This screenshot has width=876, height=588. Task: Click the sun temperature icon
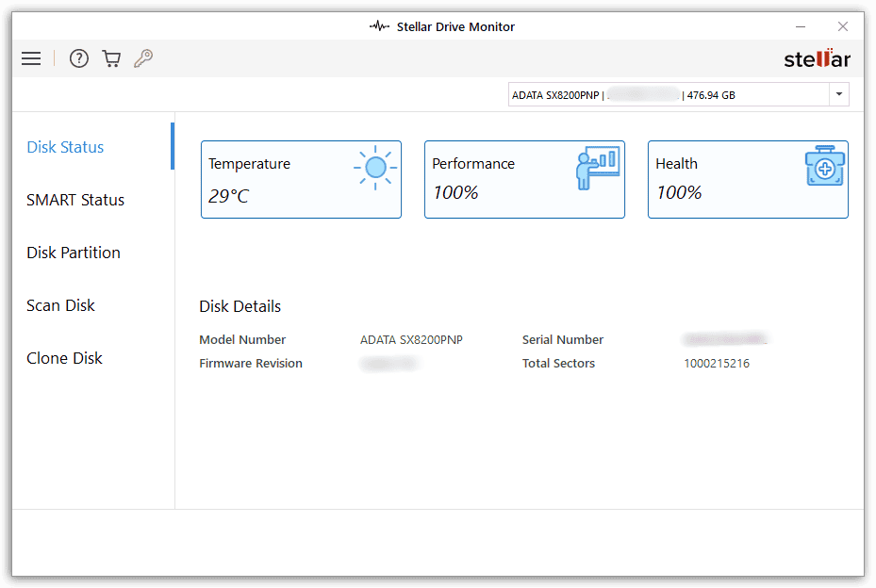point(375,168)
